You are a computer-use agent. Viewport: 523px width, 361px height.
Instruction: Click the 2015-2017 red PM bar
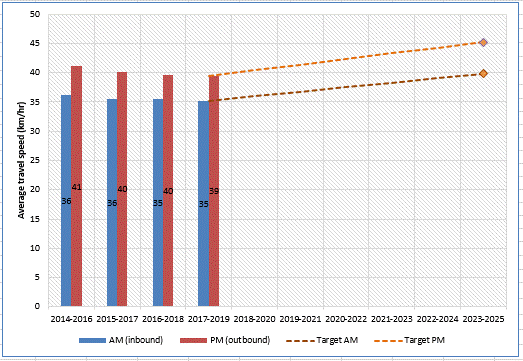(122, 189)
